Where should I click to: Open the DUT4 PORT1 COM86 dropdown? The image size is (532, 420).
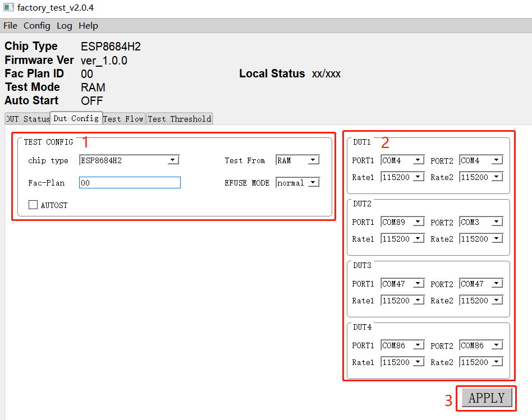pyautogui.click(x=418, y=345)
